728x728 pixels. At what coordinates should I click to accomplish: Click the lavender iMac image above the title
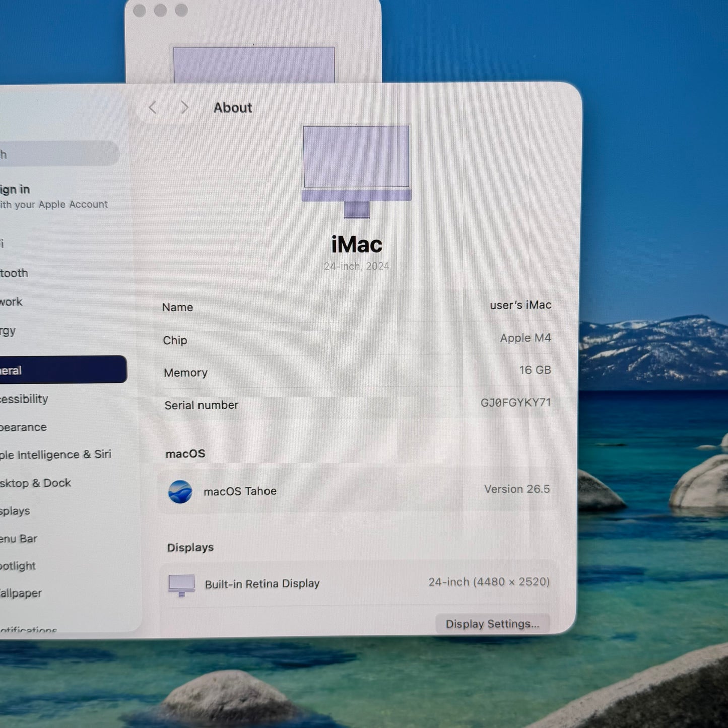tap(357, 172)
